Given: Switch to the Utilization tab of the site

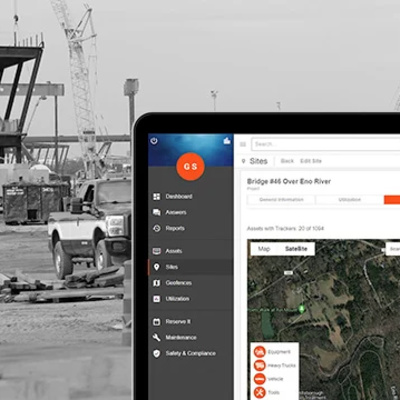Looking at the screenshot, I should 350,200.
